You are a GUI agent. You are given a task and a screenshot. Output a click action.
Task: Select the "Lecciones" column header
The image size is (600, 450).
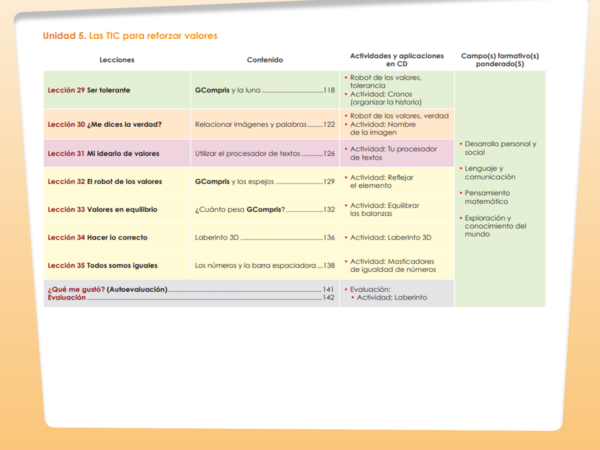click(117, 60)
